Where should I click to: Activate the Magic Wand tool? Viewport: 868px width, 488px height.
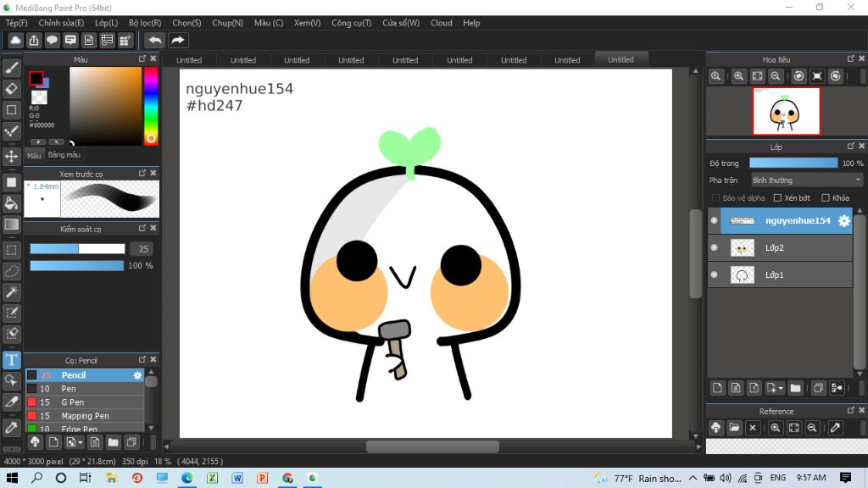[x=12, y=292]
